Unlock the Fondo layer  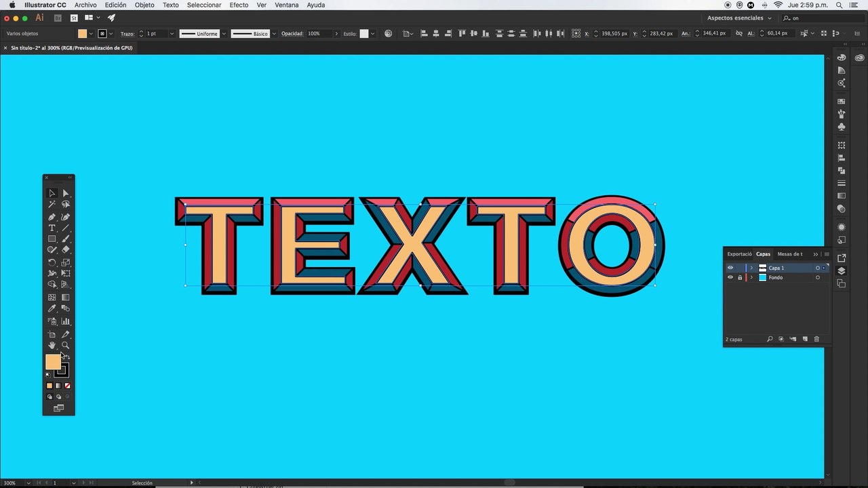click(740, 277)
